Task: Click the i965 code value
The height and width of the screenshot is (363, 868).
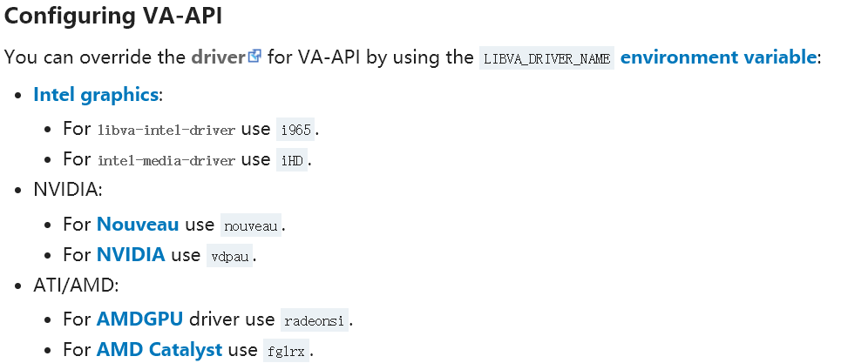Action: (x=295, y=130)
